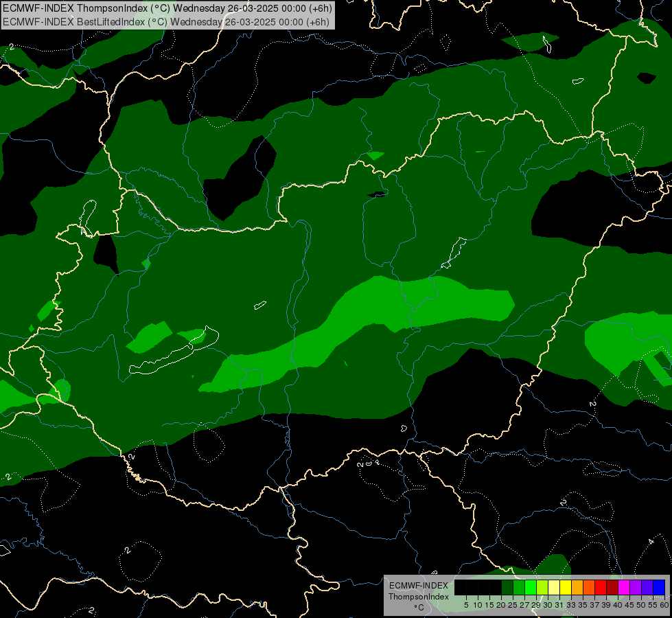
Task: Select the dark green 20–25 legend swatch
Action: 507,587
